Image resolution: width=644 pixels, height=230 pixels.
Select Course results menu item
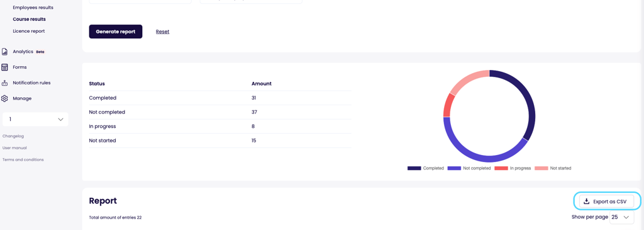click(x=29, y=20)
